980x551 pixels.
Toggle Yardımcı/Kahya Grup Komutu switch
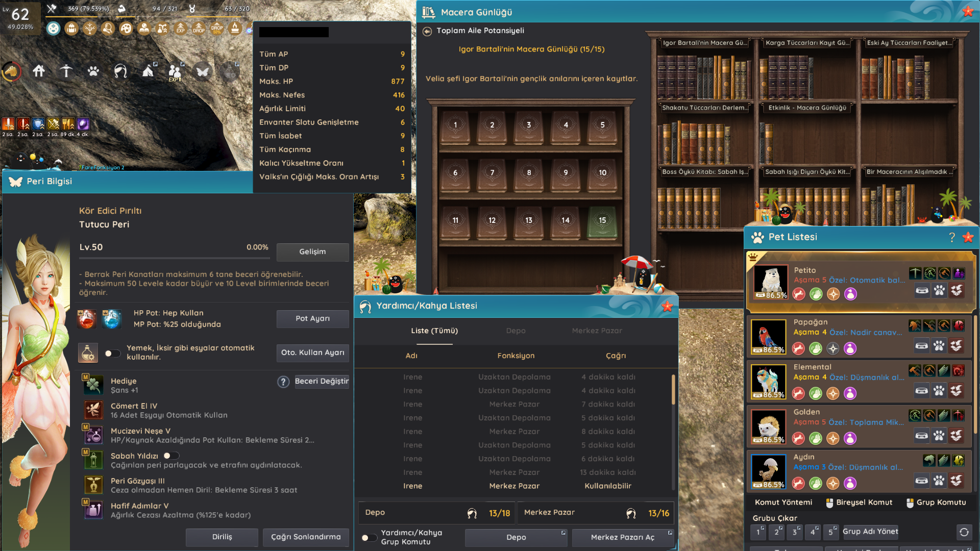[x=369, y=537]
